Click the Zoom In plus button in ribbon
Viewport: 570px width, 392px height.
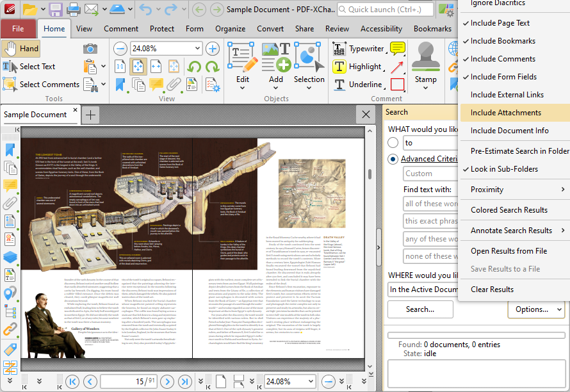[x=213, y=49]
